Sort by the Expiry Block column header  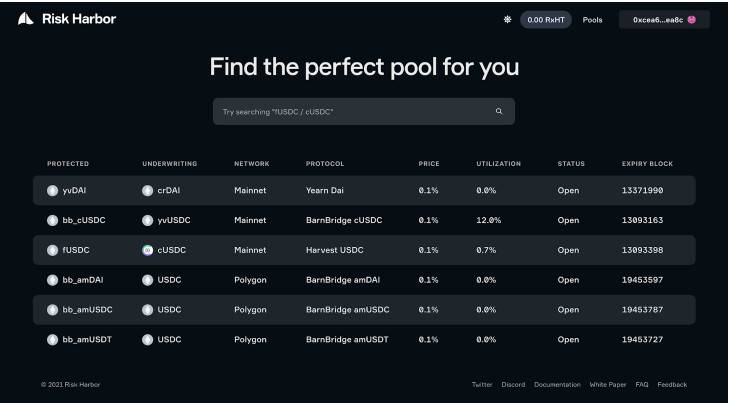647,164
